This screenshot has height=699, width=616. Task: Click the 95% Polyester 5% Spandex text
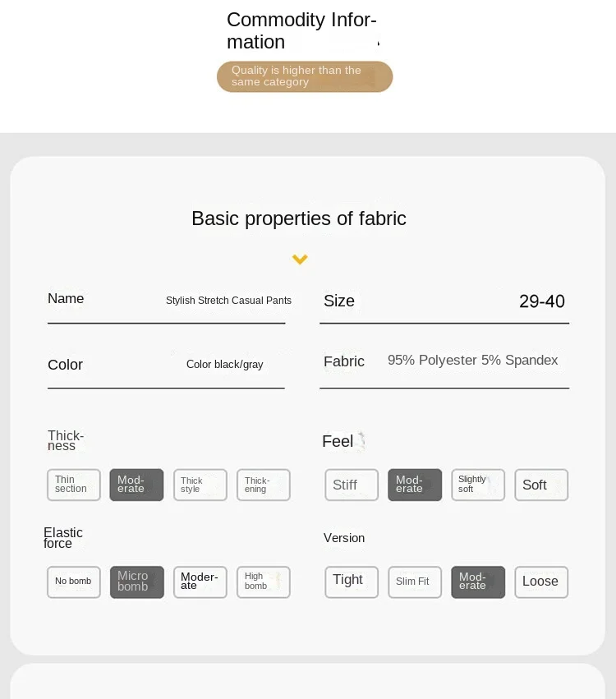472,361
